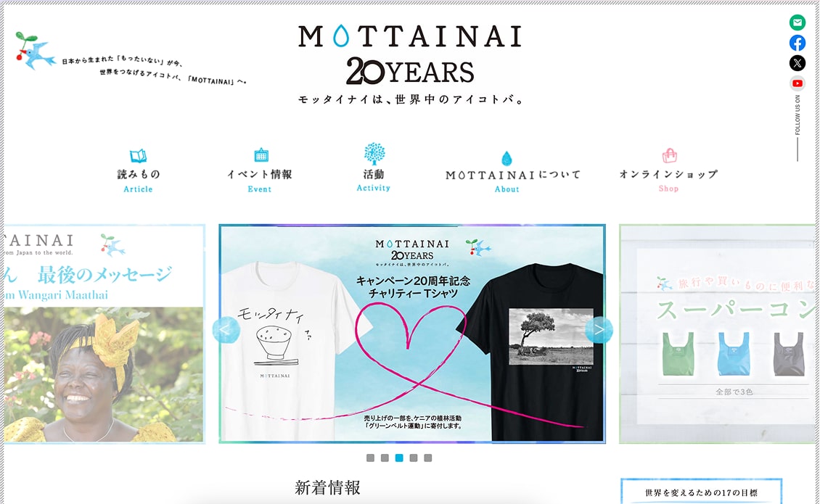The image size is (820, 504).
Task: Open the green mail icon link
Action: [x=797, y=22]
